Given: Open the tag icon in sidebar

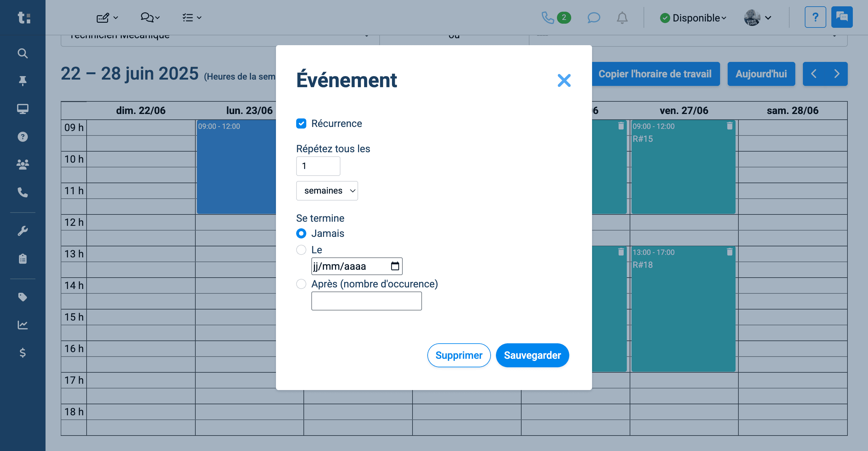Looking at the screenshot, I should point(22,297).
